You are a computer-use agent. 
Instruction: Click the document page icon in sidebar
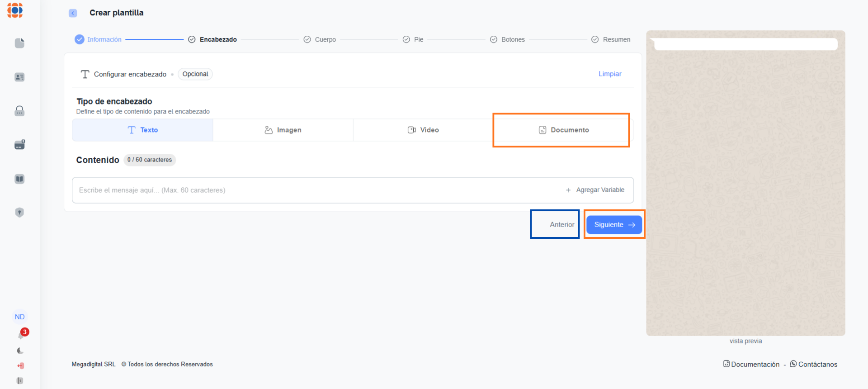(19, 43)
